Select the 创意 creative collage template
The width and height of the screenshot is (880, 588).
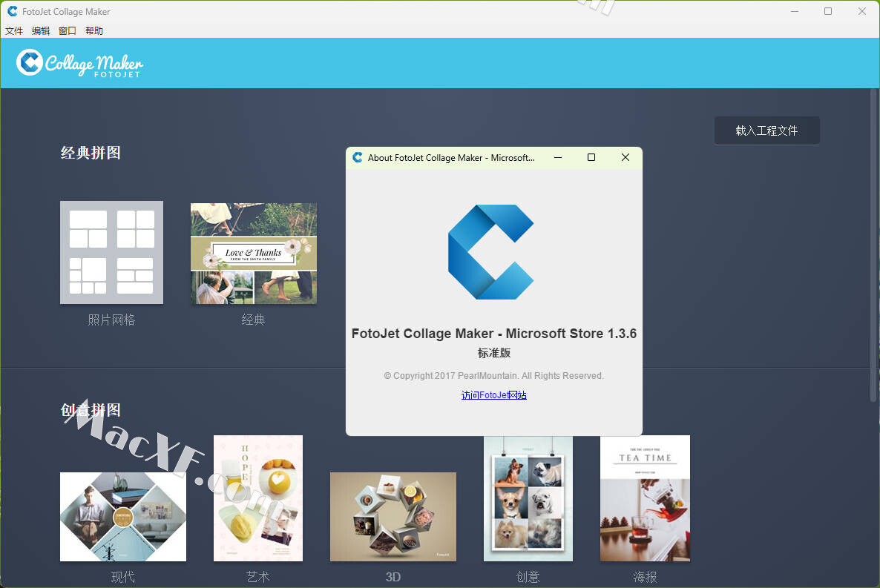pyautogui.click(x=528, y=498)
